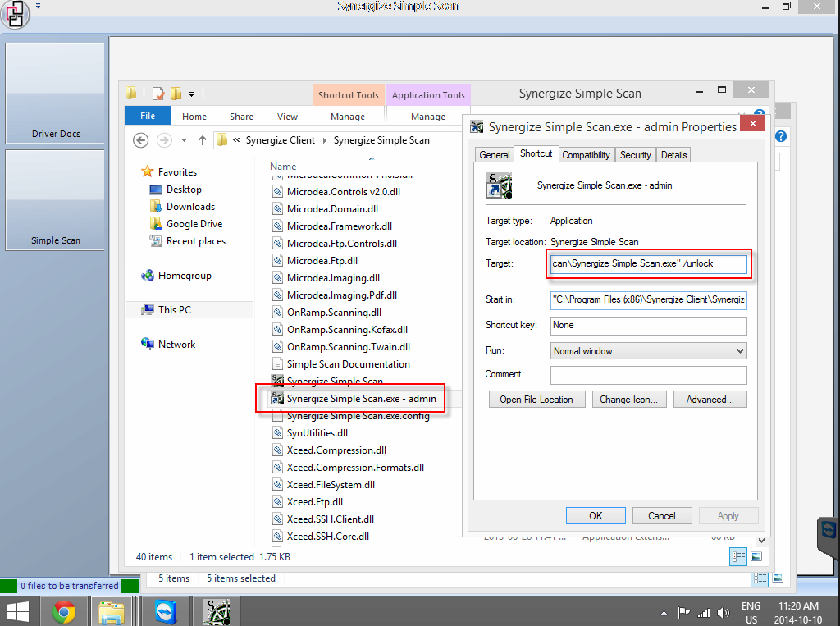Select the Compatibility tab in Properties
Image resolution: width=840 pixels, height=626 pixels.
(x=586, y=155)
